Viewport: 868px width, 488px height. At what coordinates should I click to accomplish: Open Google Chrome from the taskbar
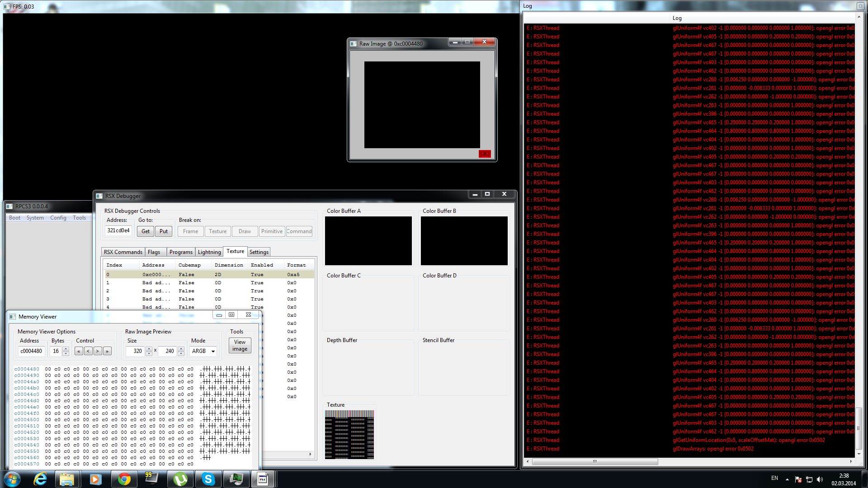pyautogui.click(x=123, y=479)
